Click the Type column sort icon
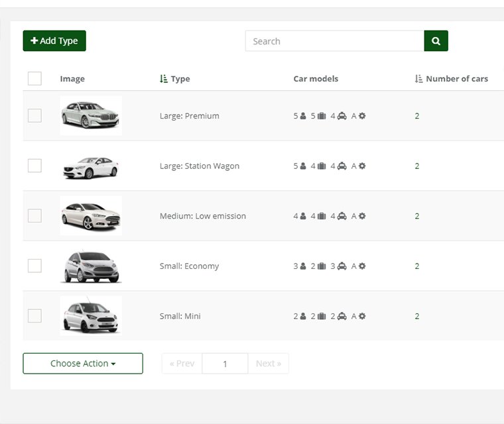Viewport: 504px width, 424px height. [x=164, y=79]
